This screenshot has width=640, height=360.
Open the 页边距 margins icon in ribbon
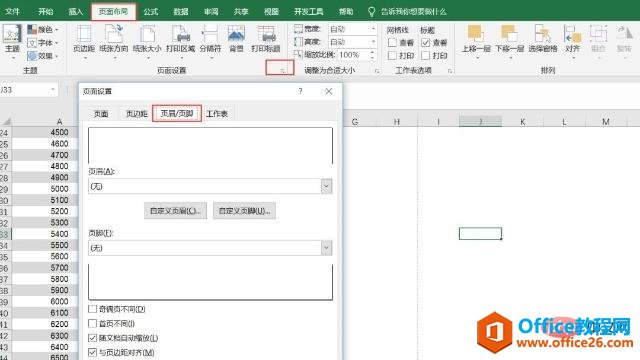(84, 40)
